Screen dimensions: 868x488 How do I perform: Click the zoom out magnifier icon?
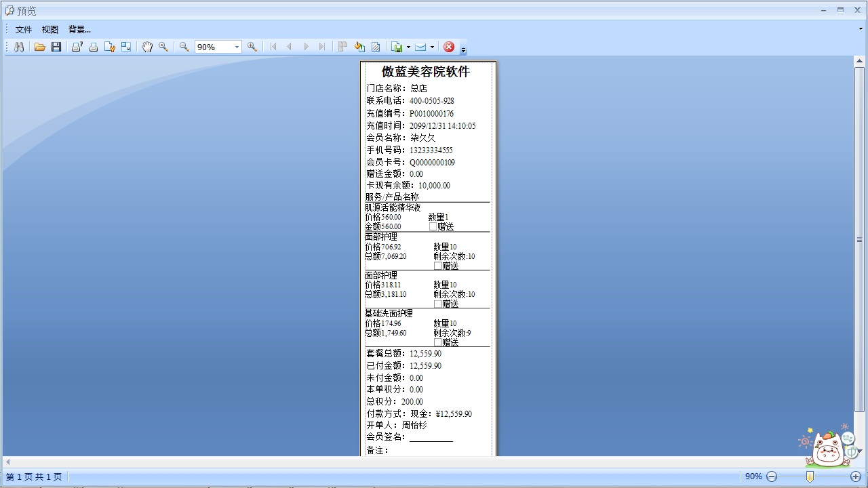pyautogui.click(x=184, y=47)
